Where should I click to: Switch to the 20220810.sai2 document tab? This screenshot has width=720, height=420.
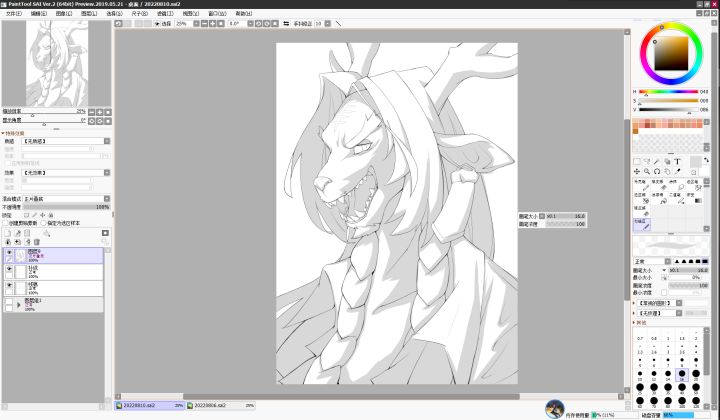[x=150, y=406]
